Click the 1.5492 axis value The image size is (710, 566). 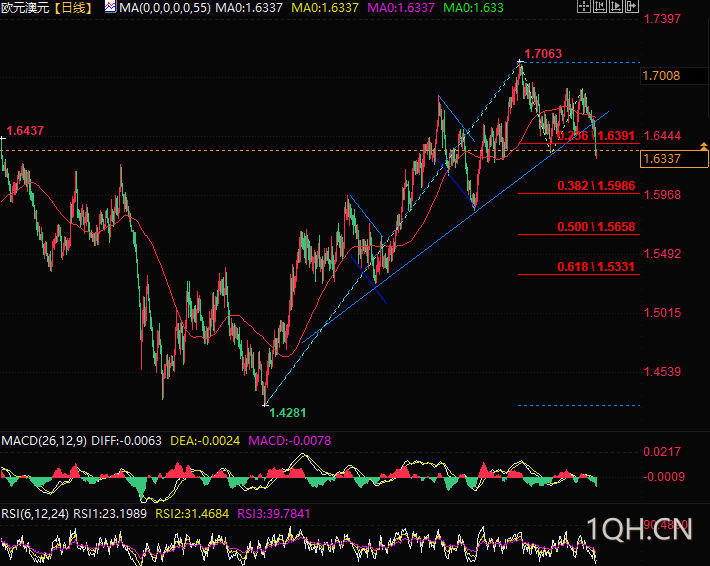tap(662, 254)
